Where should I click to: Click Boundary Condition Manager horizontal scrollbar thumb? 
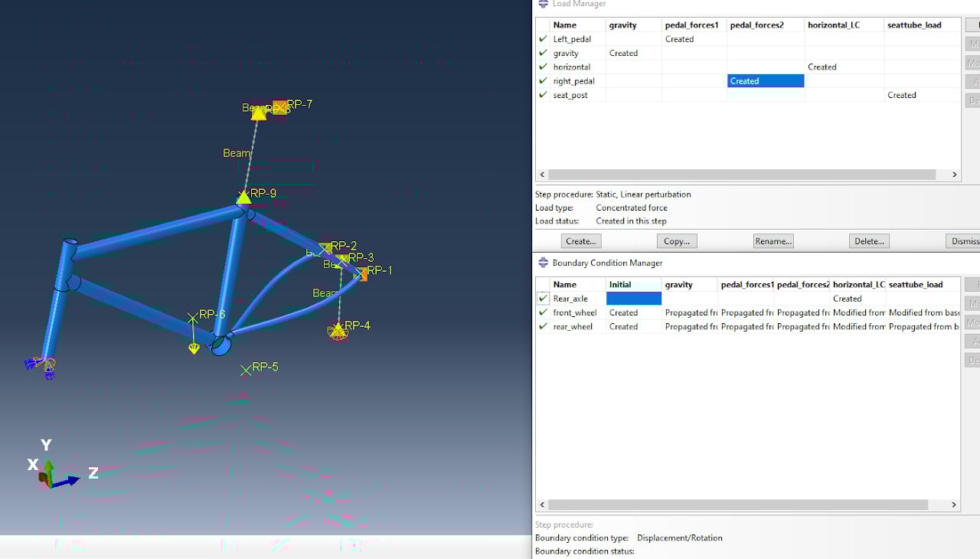tap(738, 505)
